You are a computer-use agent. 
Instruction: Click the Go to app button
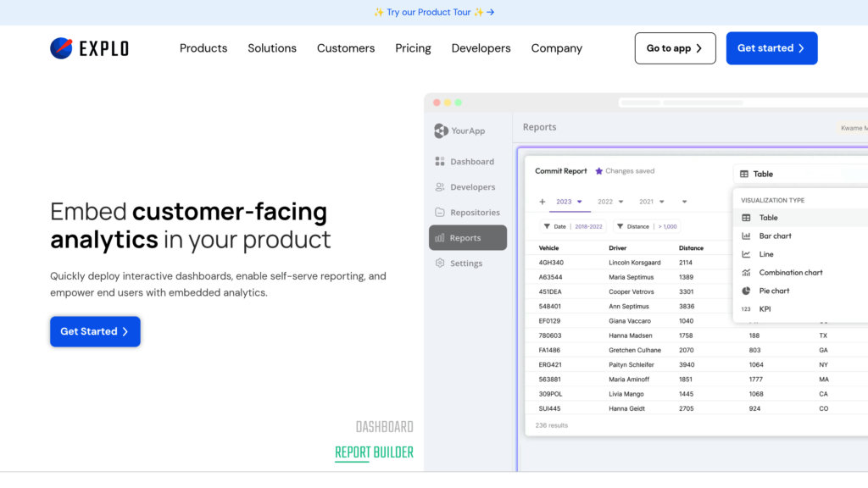click(675, 48)
